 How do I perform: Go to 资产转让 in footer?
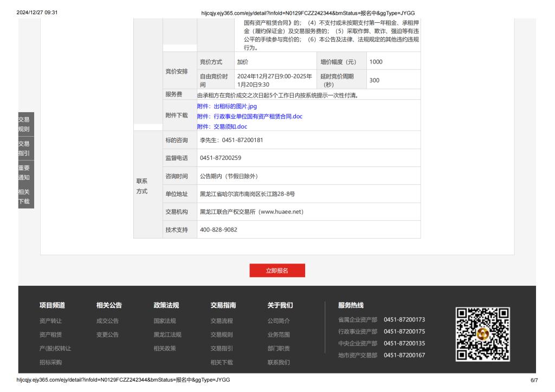coord(50,320)
